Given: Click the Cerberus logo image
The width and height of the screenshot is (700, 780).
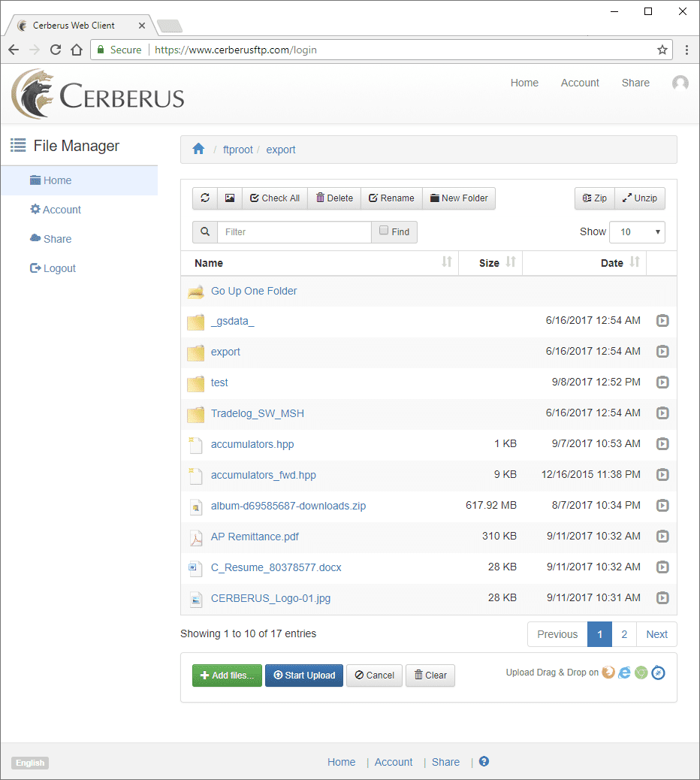Looking at the screenshot, I should pos(98,94).
